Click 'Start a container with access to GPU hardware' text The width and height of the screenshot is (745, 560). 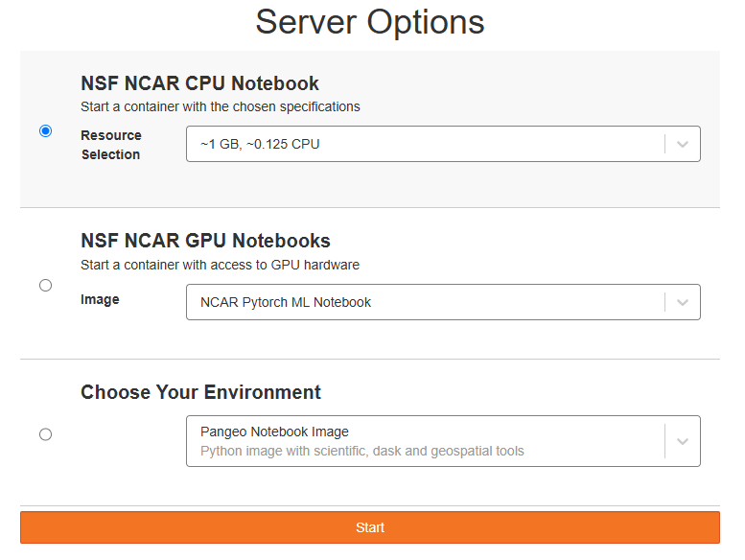point(220,265)
